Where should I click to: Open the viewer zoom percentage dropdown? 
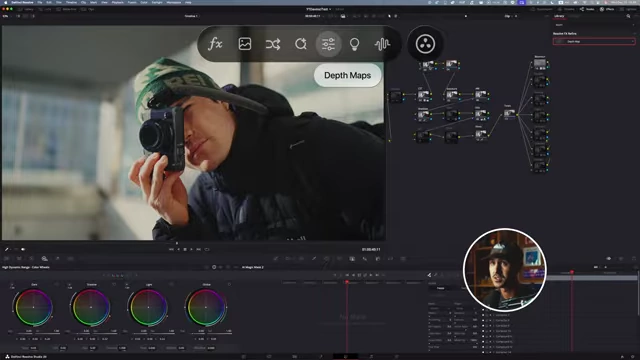tap(6, 16)
